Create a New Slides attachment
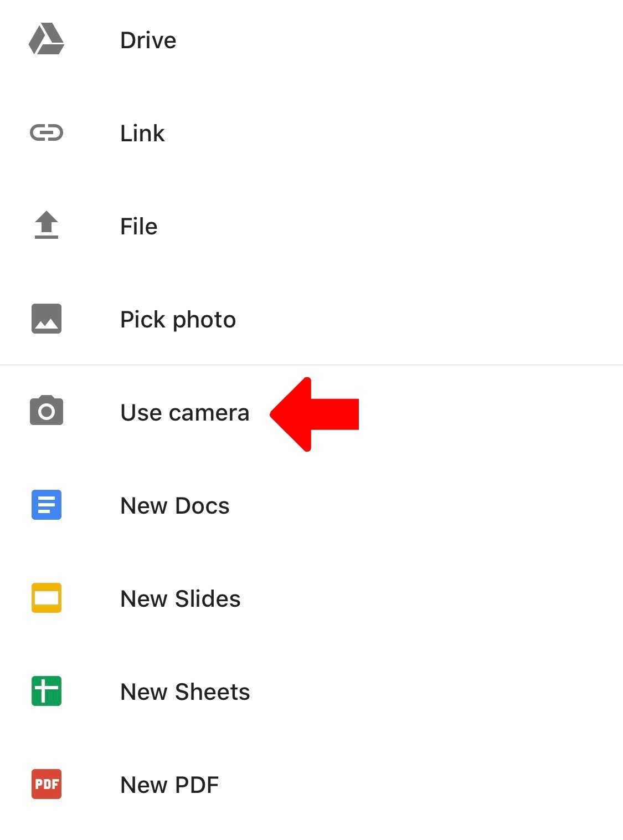 pos(311,598)
